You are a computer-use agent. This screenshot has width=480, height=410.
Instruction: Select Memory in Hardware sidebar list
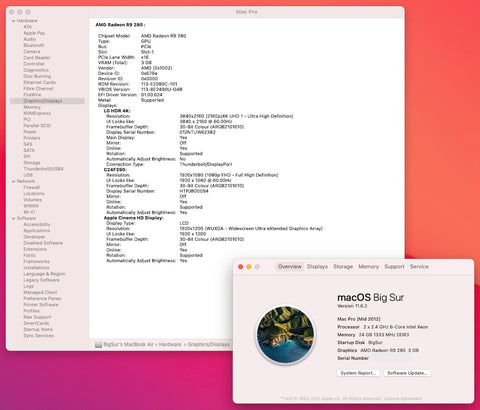coord(32,107)
